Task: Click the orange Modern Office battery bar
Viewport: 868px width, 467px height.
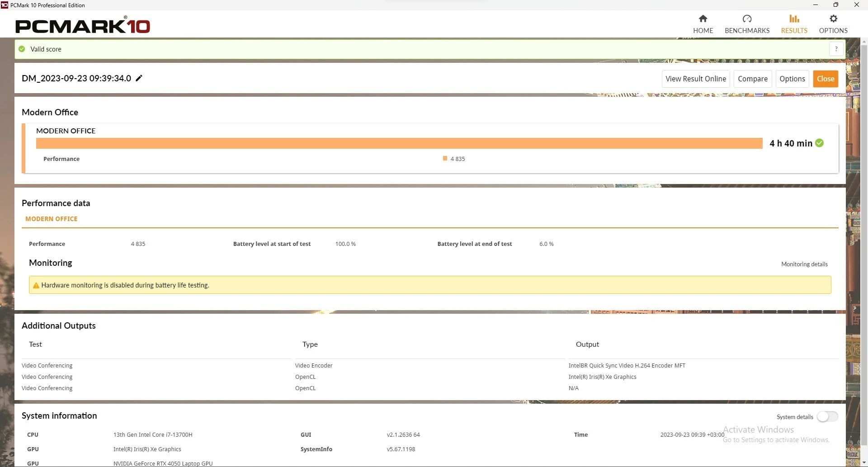Action: (399, 143)
